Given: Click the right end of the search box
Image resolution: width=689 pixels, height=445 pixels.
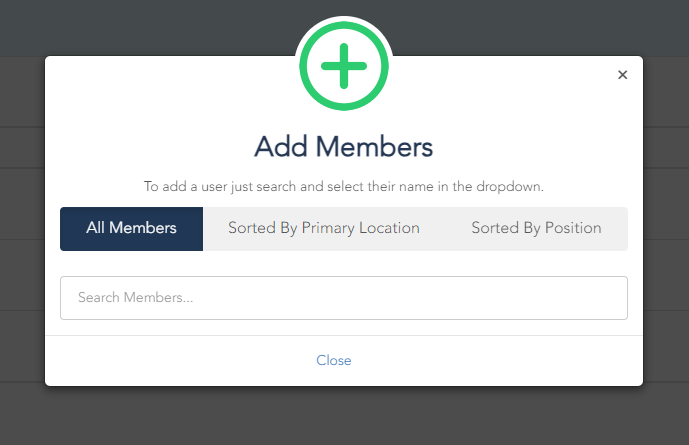Looking at the screenshot, I should tap(615, 298).
